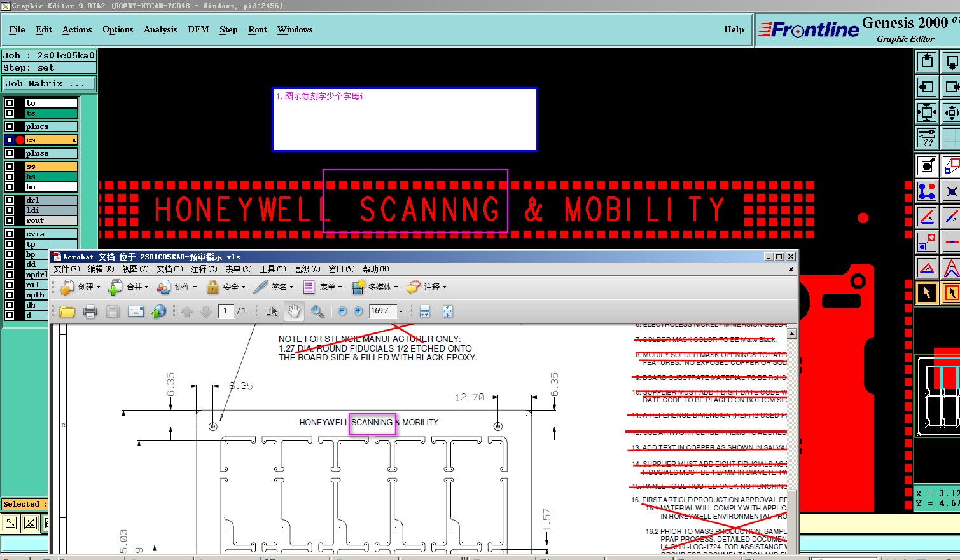Screen dimensions: 960x560
Task: Select the cs layer name
Action: [51, 140]
